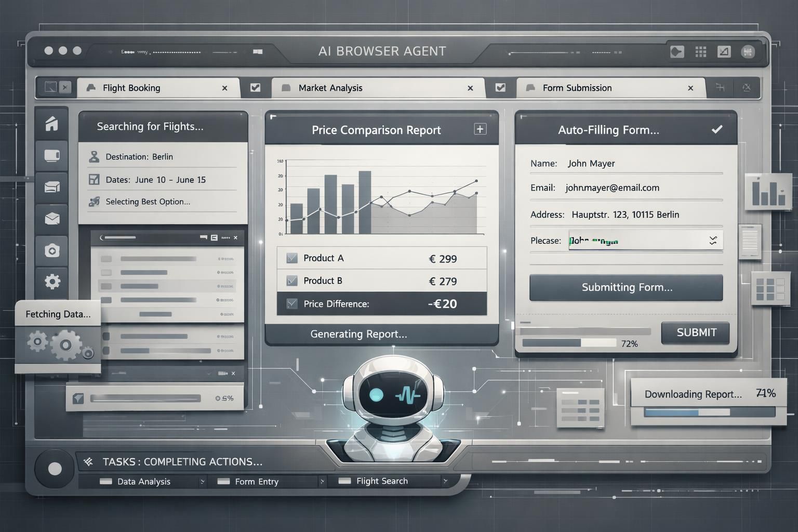
Task: Click the camera icon in the sidebar
Action: coord(51,251)
